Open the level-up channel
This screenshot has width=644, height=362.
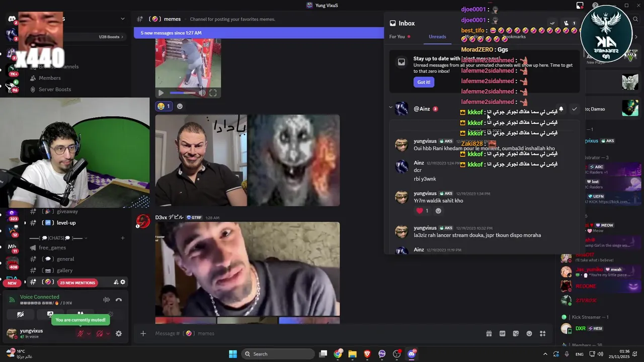pyautogui.click(x=66, y=223)
